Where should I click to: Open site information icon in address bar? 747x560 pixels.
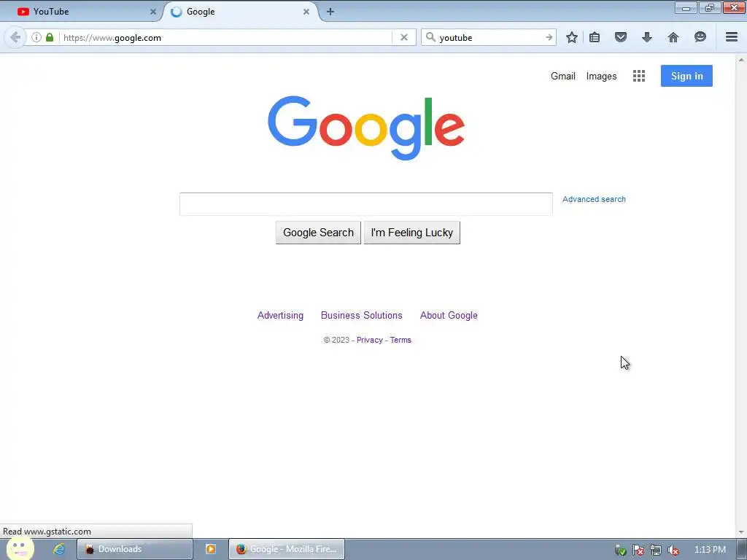[36, 37]
